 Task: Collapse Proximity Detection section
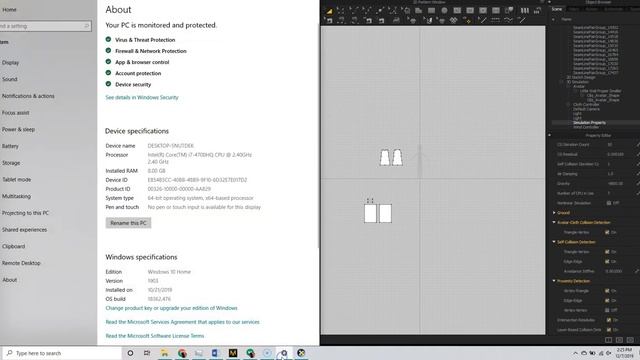[x=554, y=281]
